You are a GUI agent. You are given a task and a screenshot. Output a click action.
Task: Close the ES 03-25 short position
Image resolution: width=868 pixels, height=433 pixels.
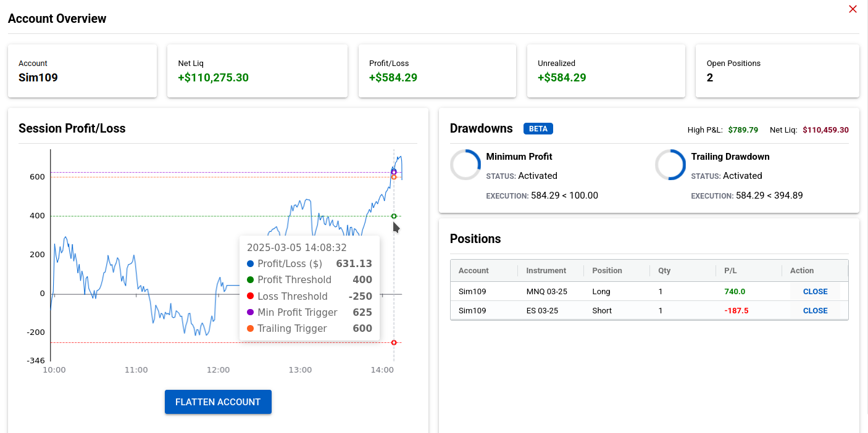(x=815, y=310)
